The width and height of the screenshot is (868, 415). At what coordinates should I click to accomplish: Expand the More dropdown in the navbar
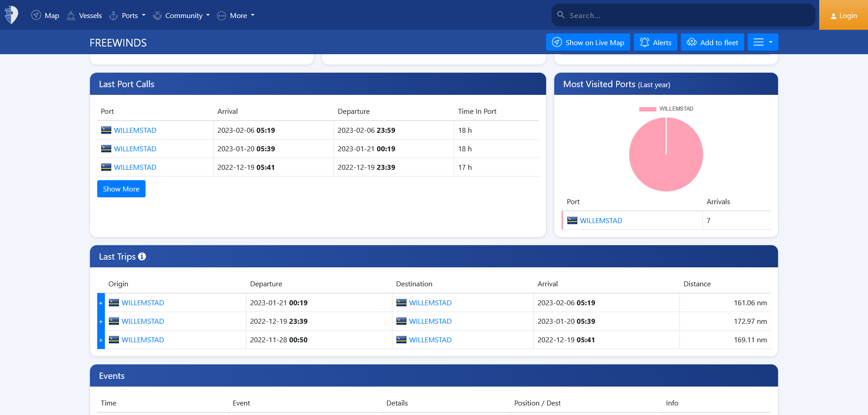(236, 15)
